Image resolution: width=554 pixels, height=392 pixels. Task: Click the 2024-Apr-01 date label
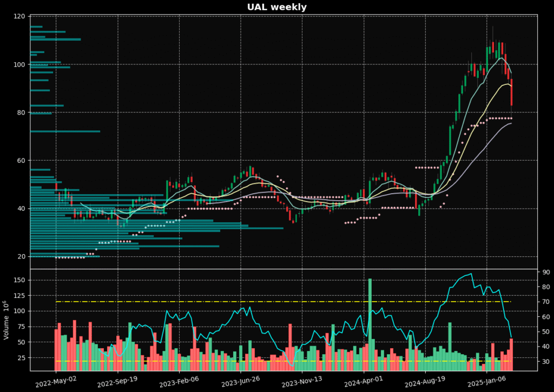point(363,382)
